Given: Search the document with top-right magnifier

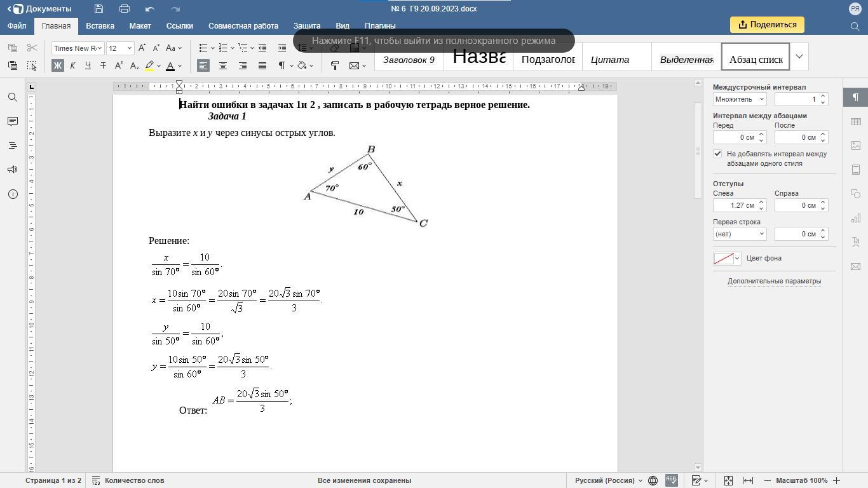Looking at the screenshot, I should (855, 26).
